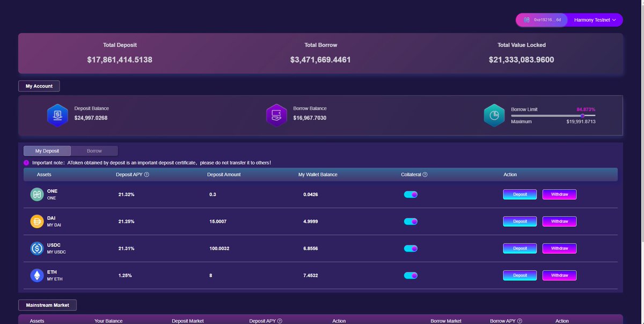Click the Collateral help icon

click(x=425, y=175)
